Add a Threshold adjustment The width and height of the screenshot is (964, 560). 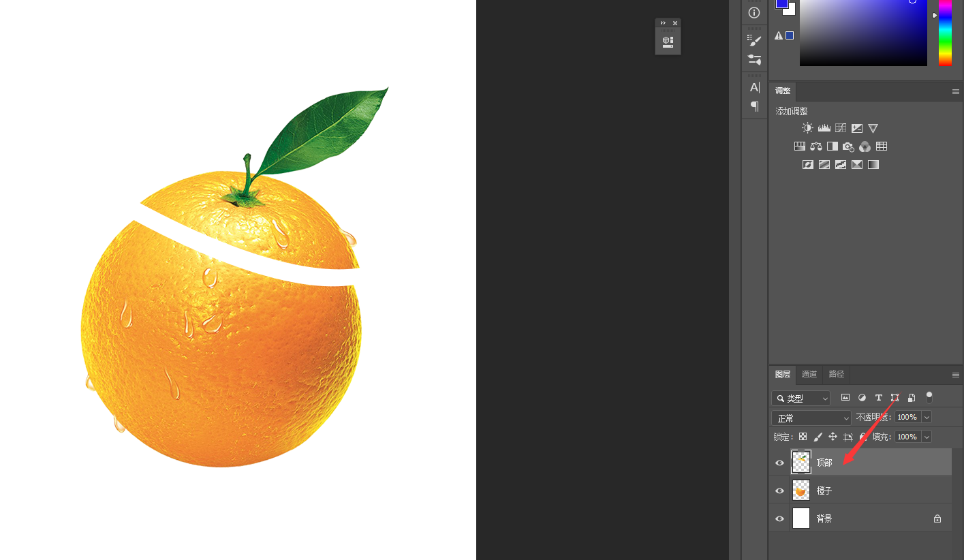coord(841,164)
